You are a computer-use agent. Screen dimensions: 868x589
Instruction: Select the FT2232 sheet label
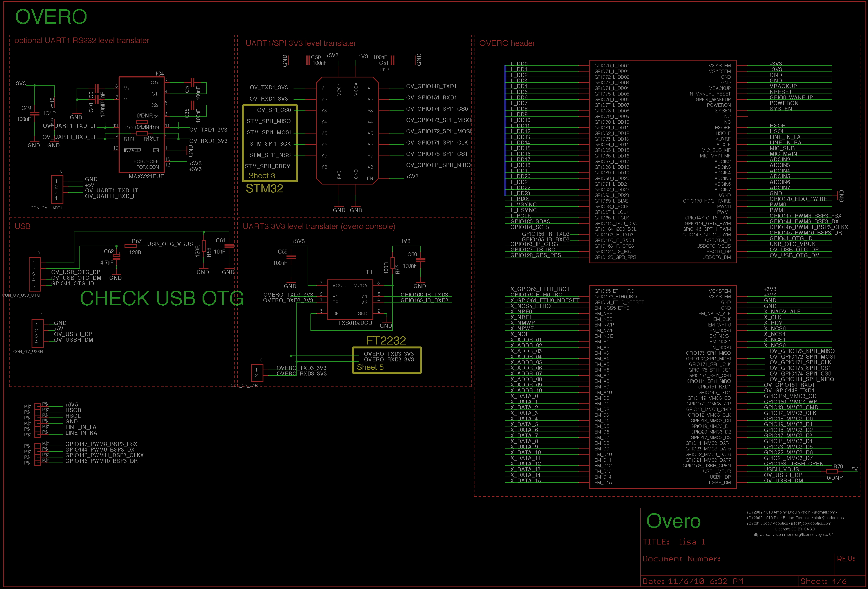pyautogui.click(x=386, y=341)
